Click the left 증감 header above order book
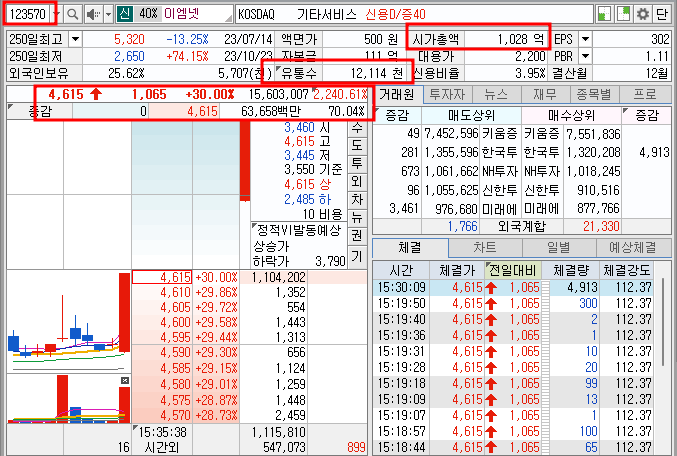 [x=40, y=111]
